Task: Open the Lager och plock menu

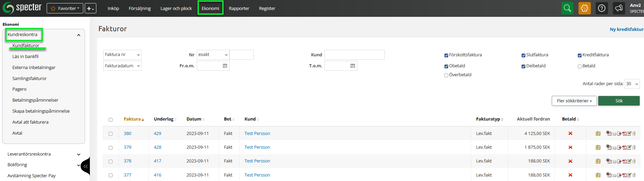Action: (x=176, y=8)
